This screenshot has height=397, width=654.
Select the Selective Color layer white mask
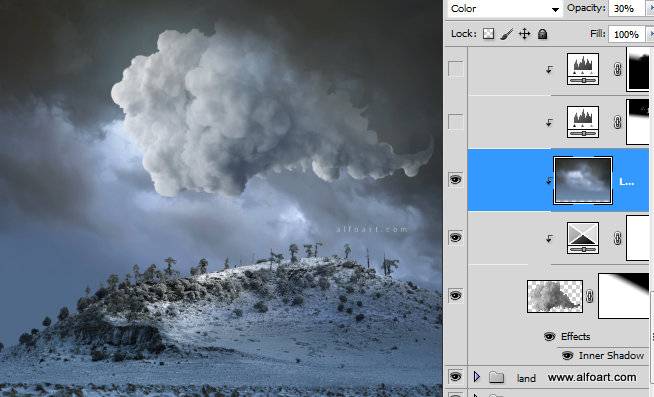[x=638, y=238]
